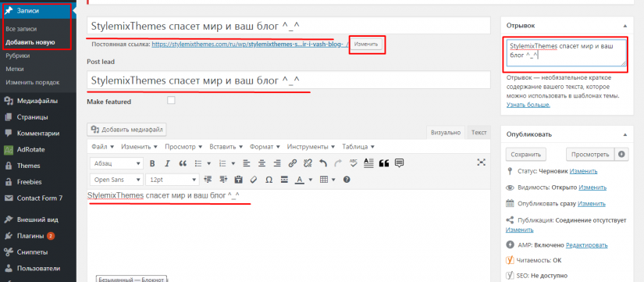Open the Просмотр editor menu

183,147
